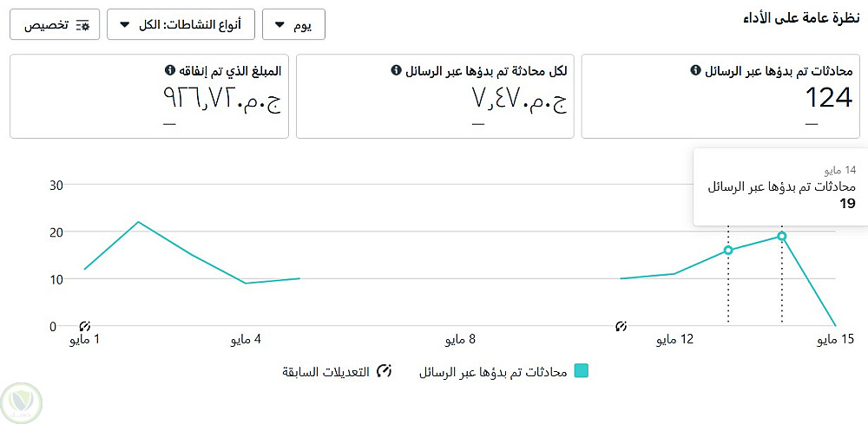Click info icon beside "محادثات تم بدؤها عبر الرسائل" card title

[x=695, y=70]
